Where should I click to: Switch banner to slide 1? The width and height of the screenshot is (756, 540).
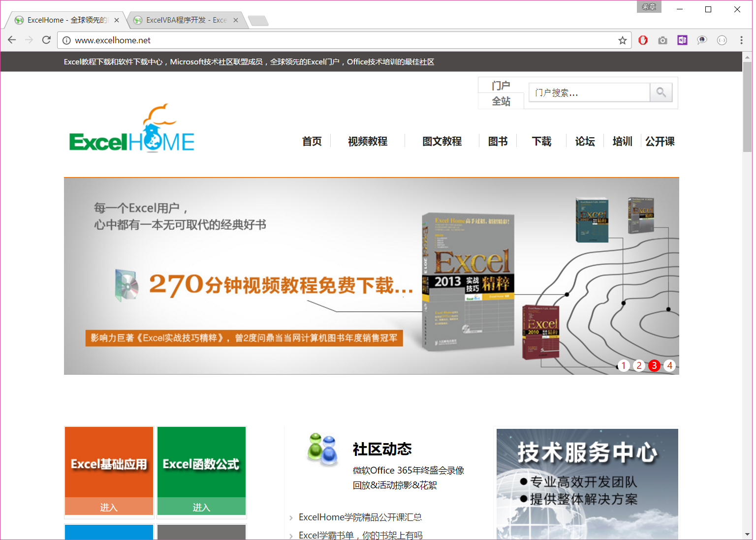(624, 365)
